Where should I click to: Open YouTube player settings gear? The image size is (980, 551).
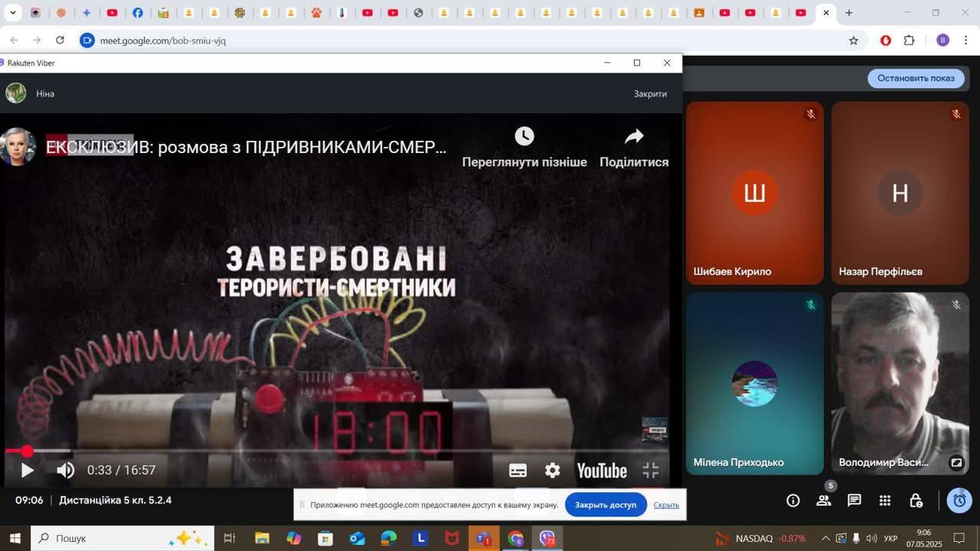552,471
